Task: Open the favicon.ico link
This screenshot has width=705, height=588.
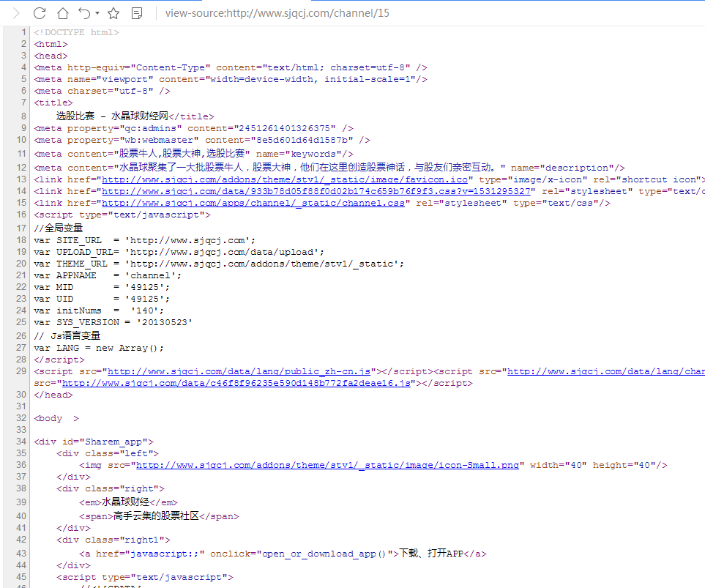Action: (284, 179)
